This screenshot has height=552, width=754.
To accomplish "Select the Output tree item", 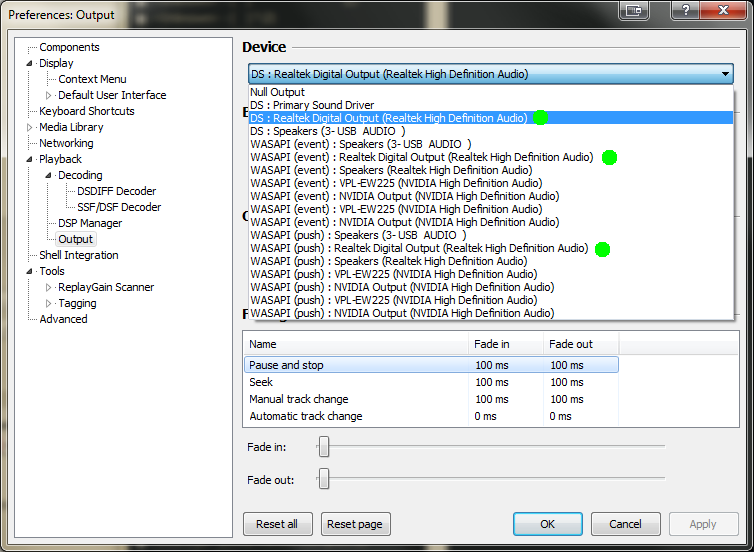I will (x=75, y=239).
